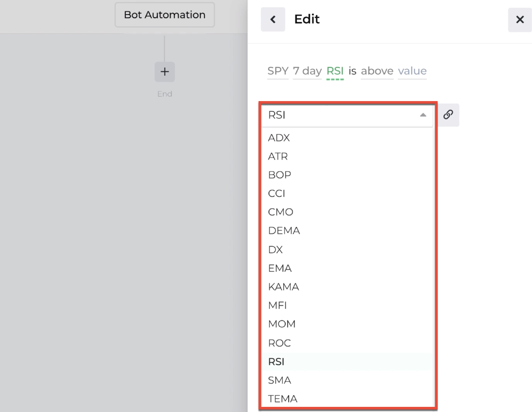Viewport: 532px width, 412px height.
Task: Edit the 7 day period token
Action: (x=307, y=71)
